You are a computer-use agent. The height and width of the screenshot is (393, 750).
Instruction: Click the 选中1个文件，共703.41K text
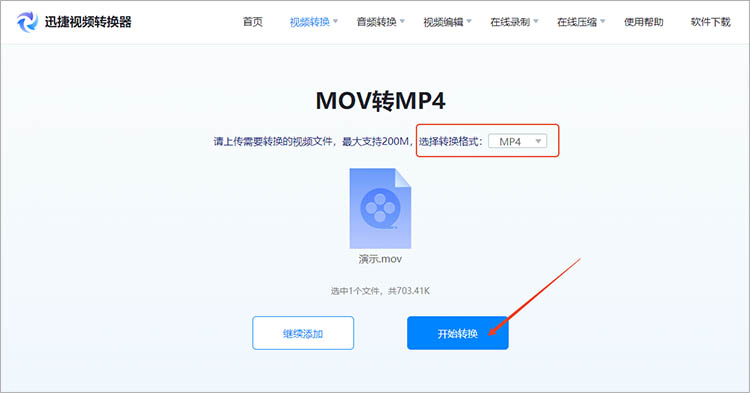[x=380, y=291]
